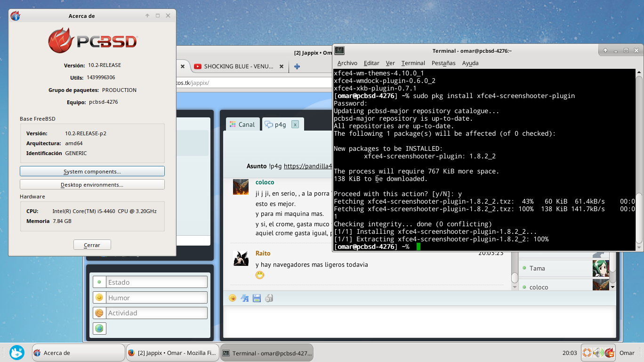Click the System components button

92,171
